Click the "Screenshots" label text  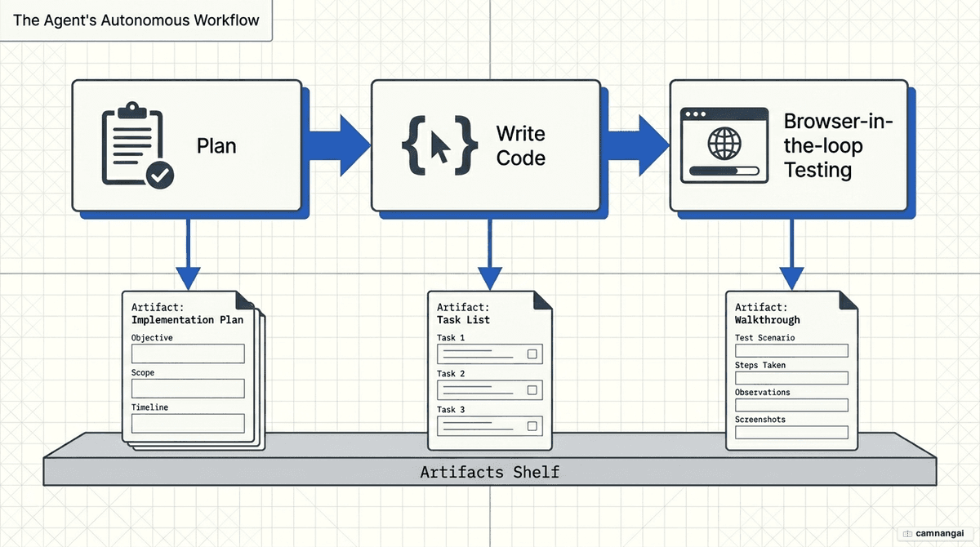pyautogui.click(x=760, y=420)
